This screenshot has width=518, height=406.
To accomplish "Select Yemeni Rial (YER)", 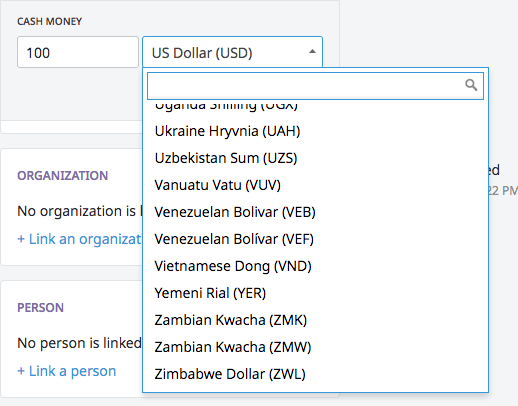I will pos(315,293).
